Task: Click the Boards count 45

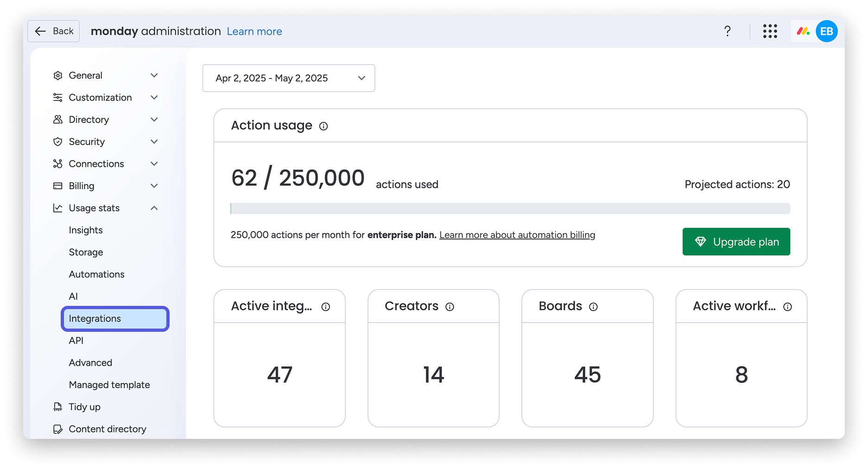Action: 588,374
